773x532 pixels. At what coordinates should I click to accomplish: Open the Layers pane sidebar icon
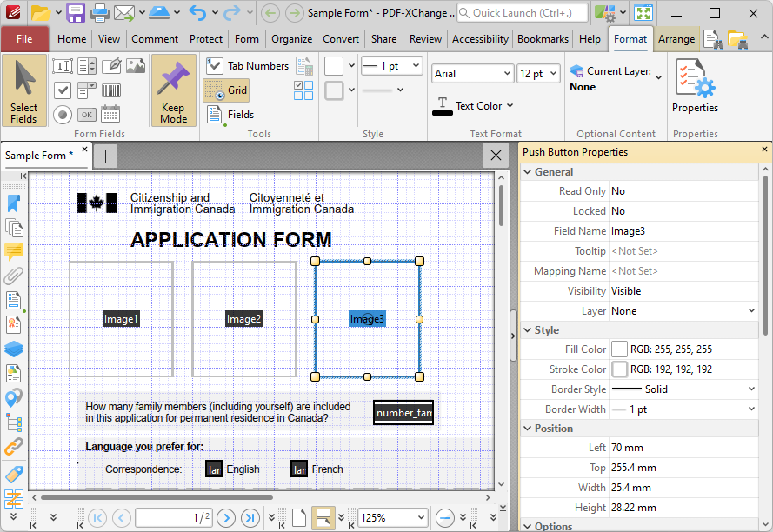tap(14, 349)
